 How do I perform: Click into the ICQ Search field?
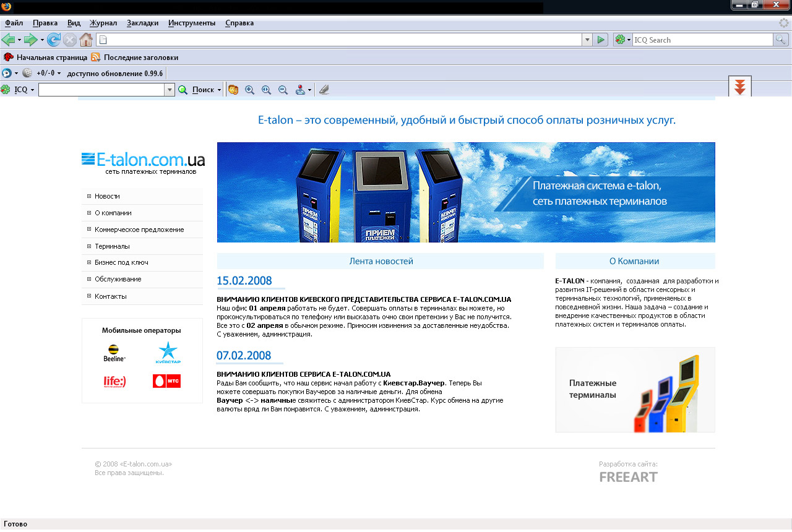[703, 40]
